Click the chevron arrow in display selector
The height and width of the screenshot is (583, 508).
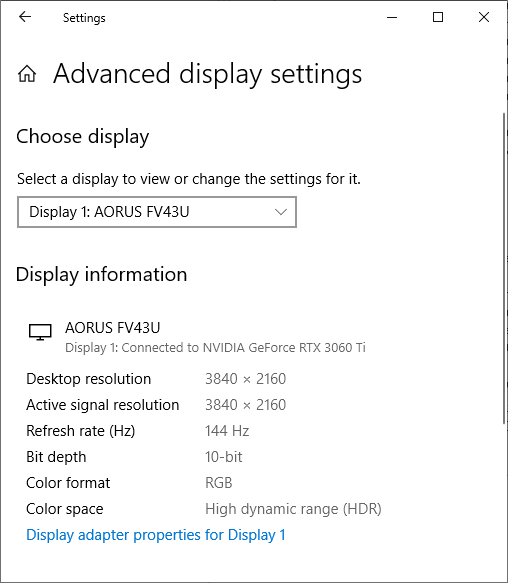(281, 212)
